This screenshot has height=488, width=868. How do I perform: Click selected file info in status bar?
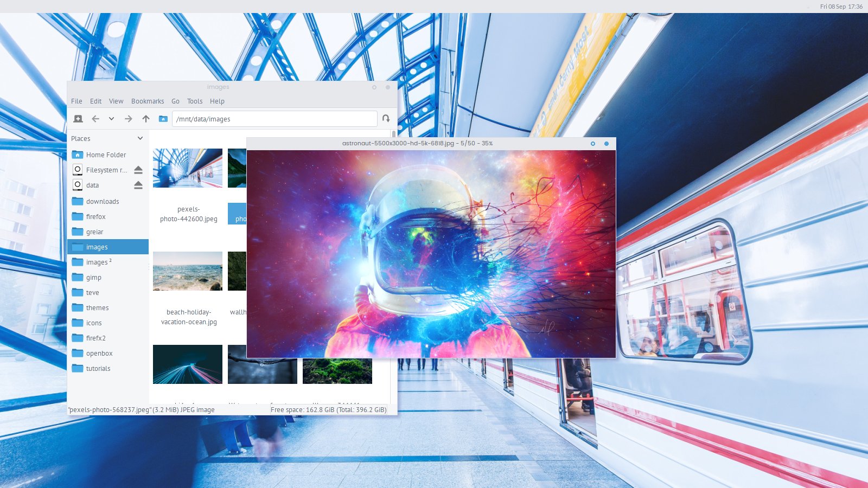click(142, 410)
